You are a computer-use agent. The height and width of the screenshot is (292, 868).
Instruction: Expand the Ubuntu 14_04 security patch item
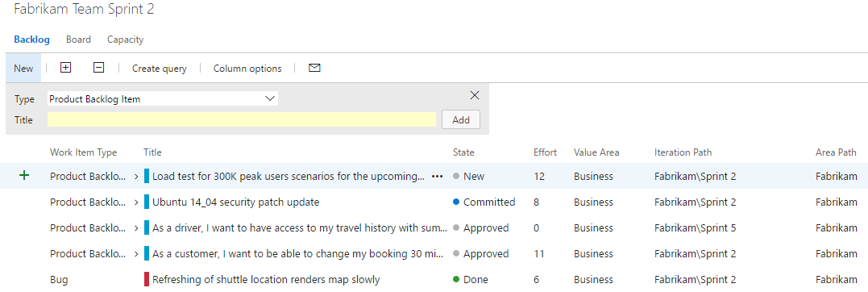pyautogui.click(x=137, y=202)
